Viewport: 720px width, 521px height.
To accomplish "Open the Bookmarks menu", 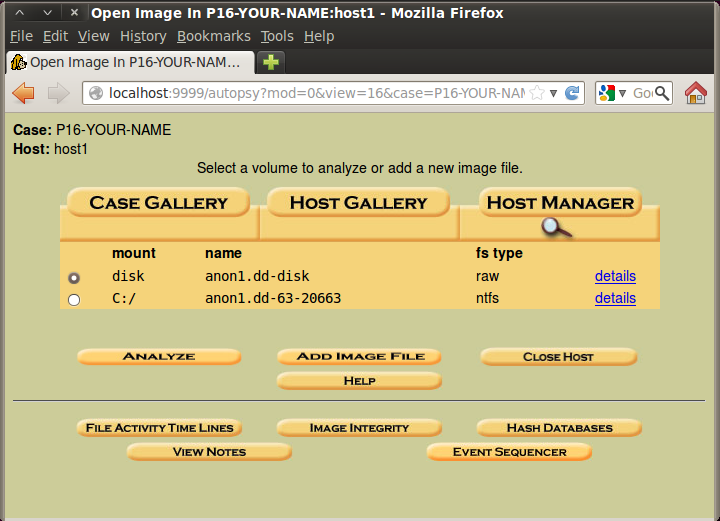I will pos(214,36).
